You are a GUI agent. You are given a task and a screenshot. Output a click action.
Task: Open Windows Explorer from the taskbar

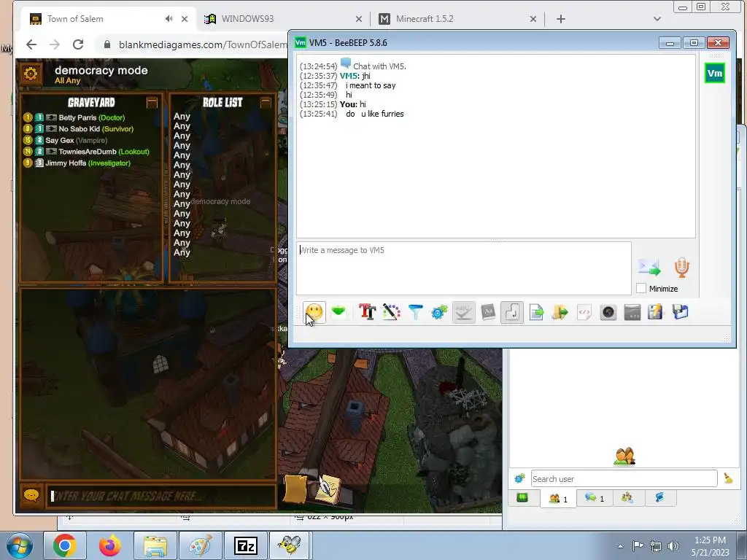click(x=155, y=545)
